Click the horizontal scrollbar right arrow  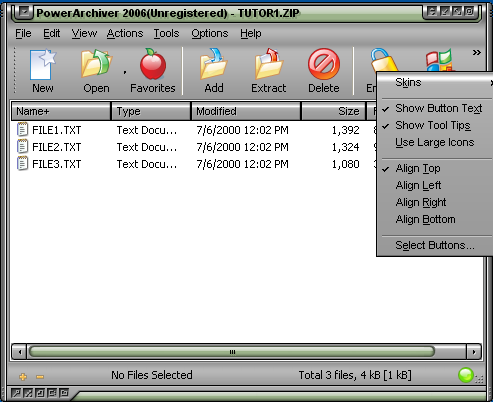coord(474,352)
